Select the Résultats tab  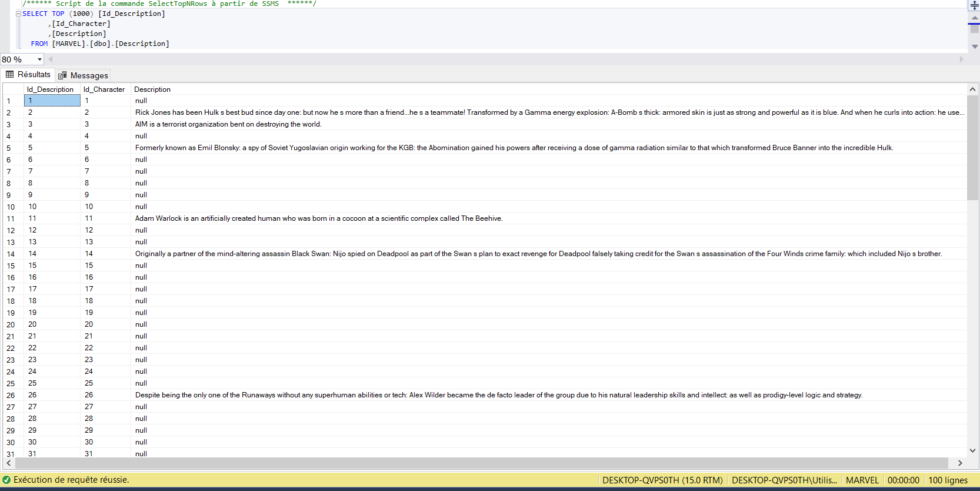coord(28,75)
